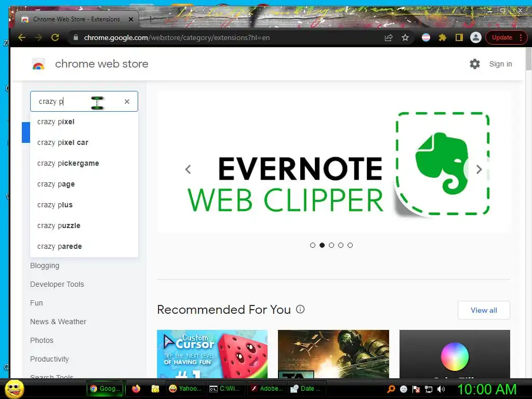Image resolution: width=532 pixels, height=399 pixels.
Task: Choose the 'crazy puzzle' suggestion
Action: coord(84,225)
